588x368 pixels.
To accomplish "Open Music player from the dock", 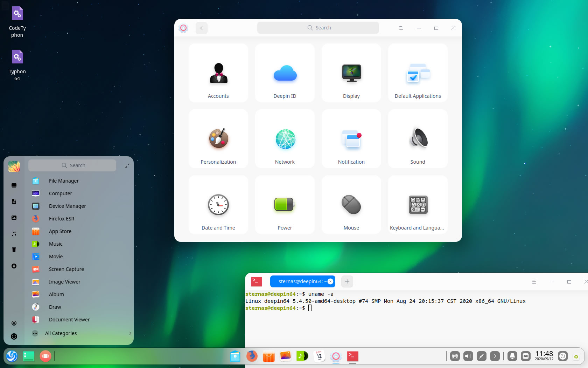I will (x=302, y=356).
